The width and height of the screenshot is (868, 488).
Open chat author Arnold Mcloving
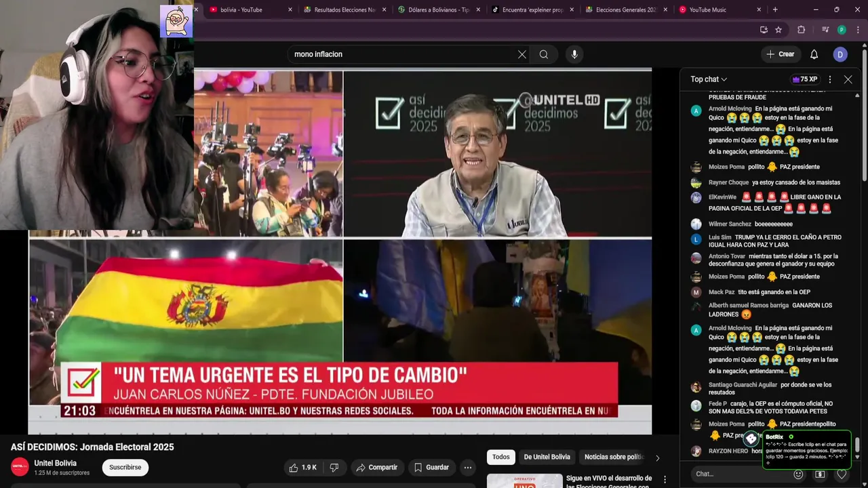tap(730, 108)
